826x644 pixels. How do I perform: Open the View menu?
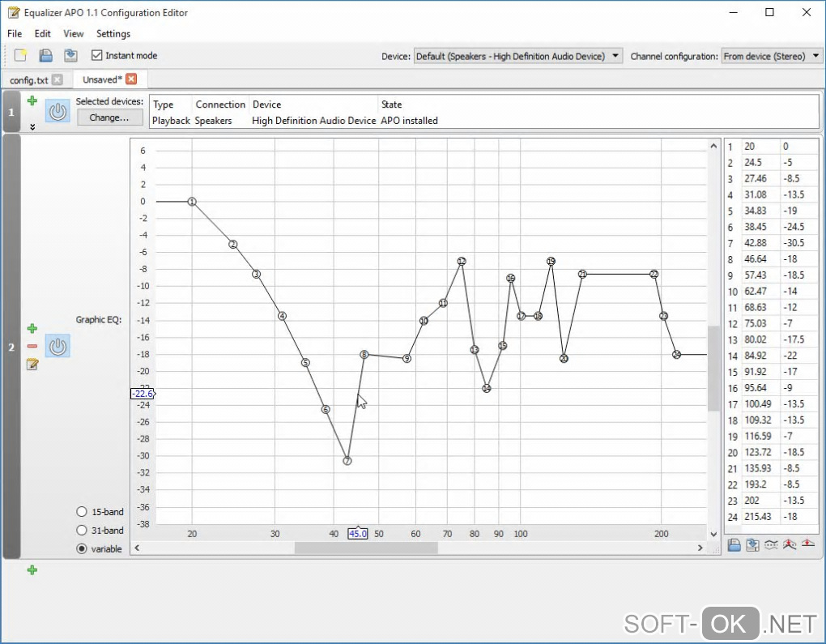pos(73,34)
